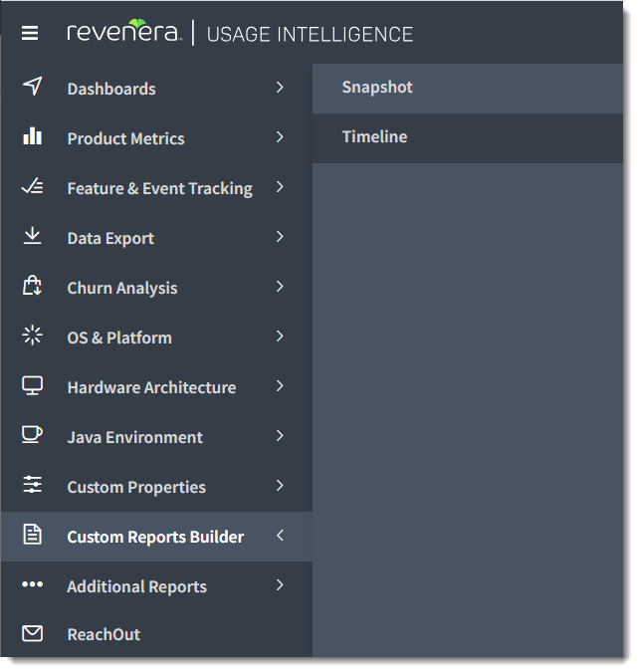Select Hardware Architecture in the sidebar
This screenshot has width=638, height=672.
[x=156, y=387]
